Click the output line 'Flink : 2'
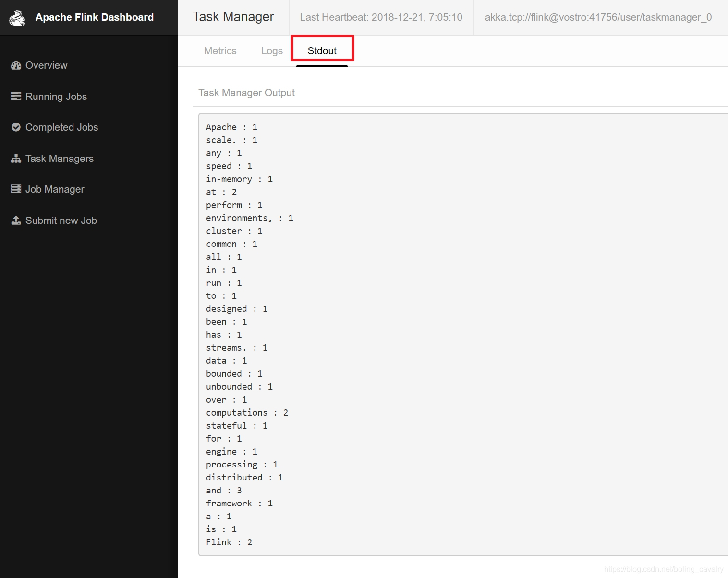 (x=230, y=542)
